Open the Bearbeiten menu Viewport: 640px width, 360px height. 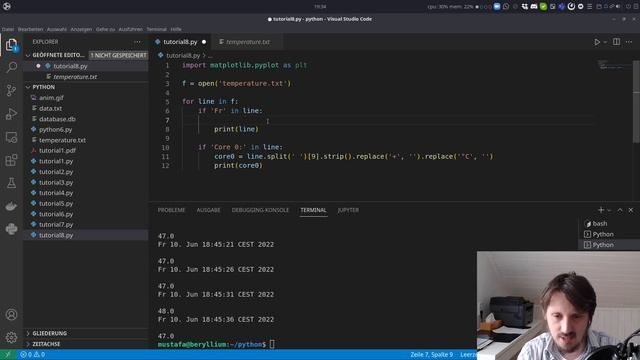[x=30, y=29]
